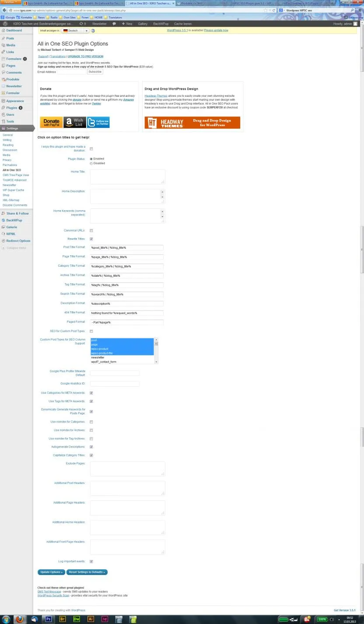Open WP Super Cache submenu item
Screen dimensions: 364x624
(x=14, y=190)
